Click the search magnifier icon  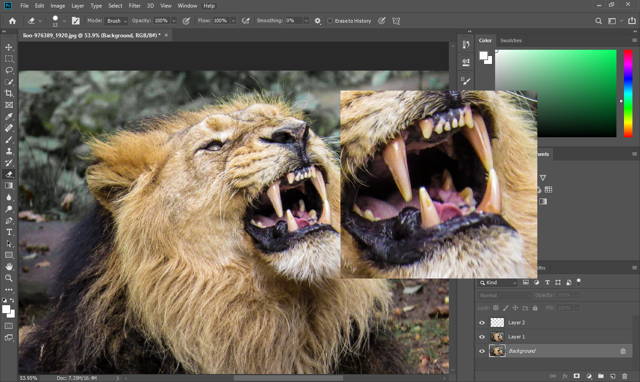pos(598,21)
